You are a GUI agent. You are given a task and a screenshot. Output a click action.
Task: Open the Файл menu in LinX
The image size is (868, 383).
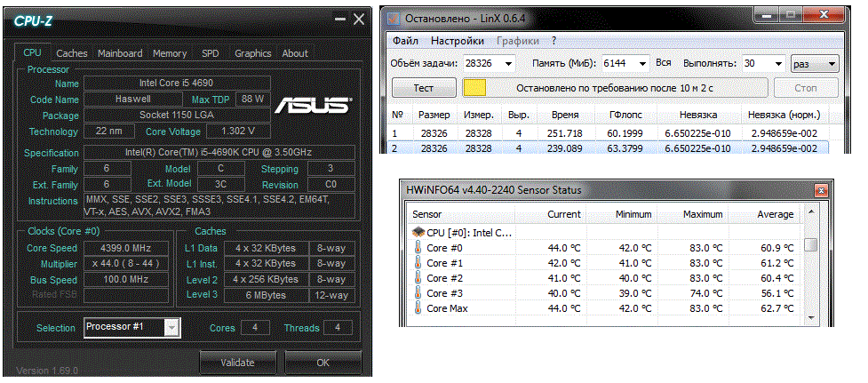[406, 41]
